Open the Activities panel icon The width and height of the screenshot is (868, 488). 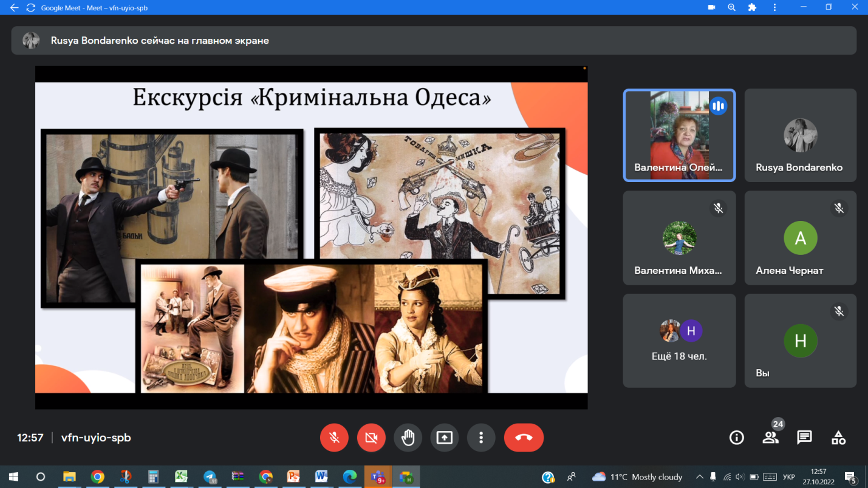[838, 438]
